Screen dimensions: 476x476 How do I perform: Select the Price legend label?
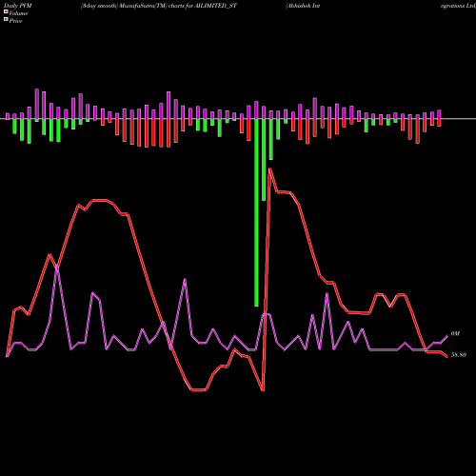15,21
